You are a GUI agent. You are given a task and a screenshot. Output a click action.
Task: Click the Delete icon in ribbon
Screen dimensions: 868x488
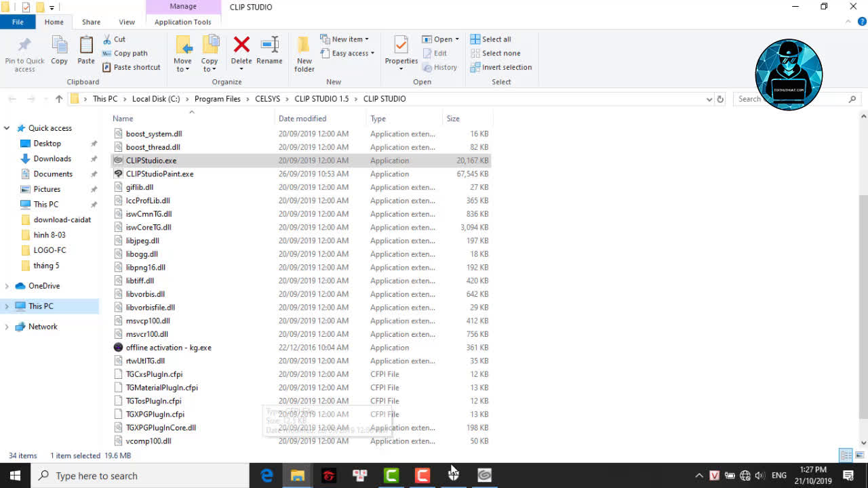click(241, 46)
